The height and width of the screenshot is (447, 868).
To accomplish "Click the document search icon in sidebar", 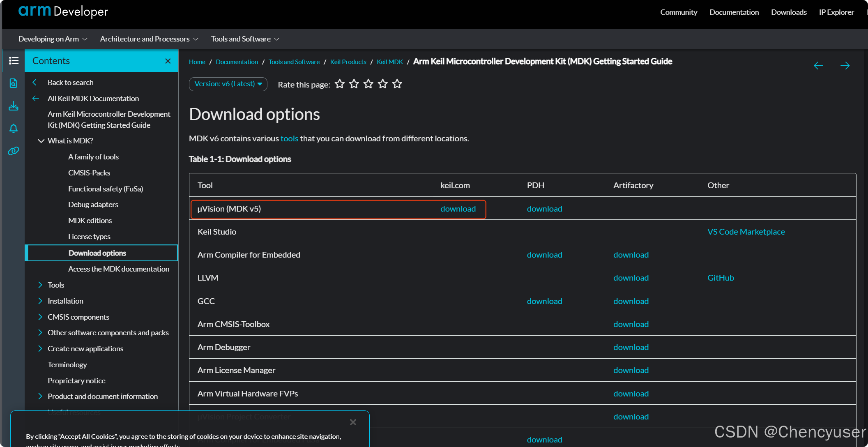I will (14, 83).
